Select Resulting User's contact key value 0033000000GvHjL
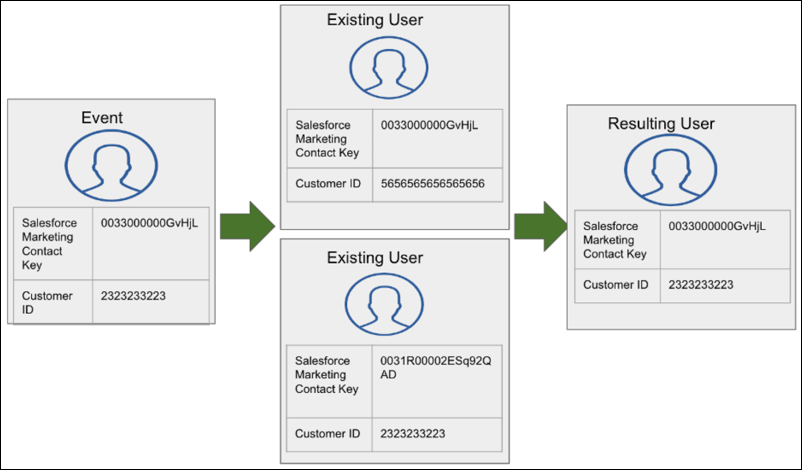 coord(717,226)
